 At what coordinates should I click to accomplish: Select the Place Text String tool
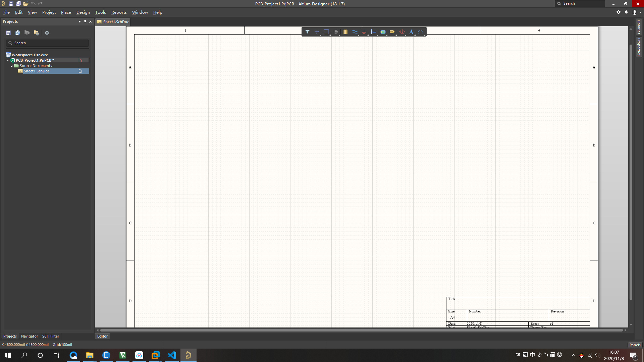(411, 32)
